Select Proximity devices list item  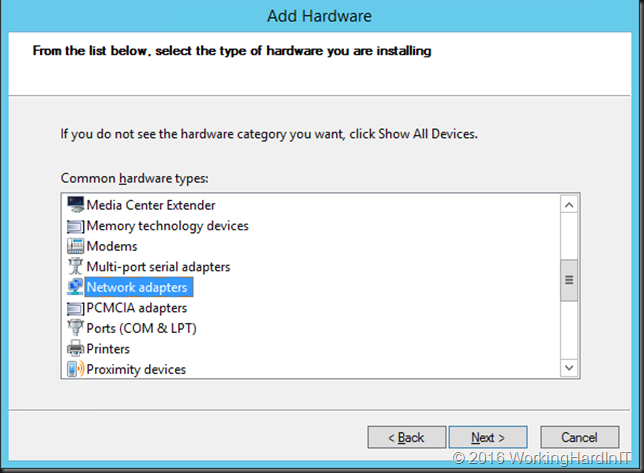[x=136, y=370]
